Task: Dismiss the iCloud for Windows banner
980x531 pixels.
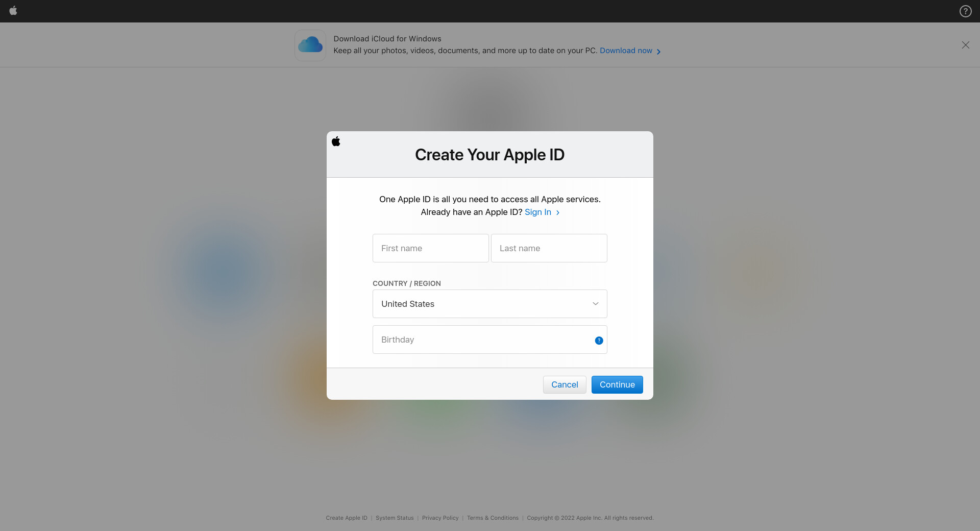Action: [965, 45]
